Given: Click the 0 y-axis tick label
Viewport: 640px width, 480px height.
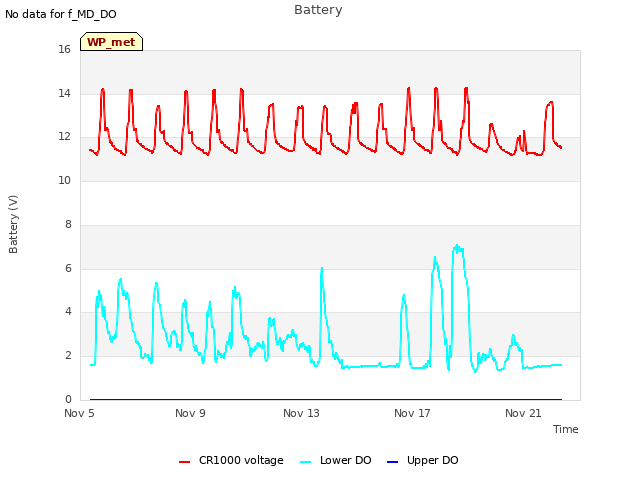Looking at the screenshot, I should coord(68,399).
